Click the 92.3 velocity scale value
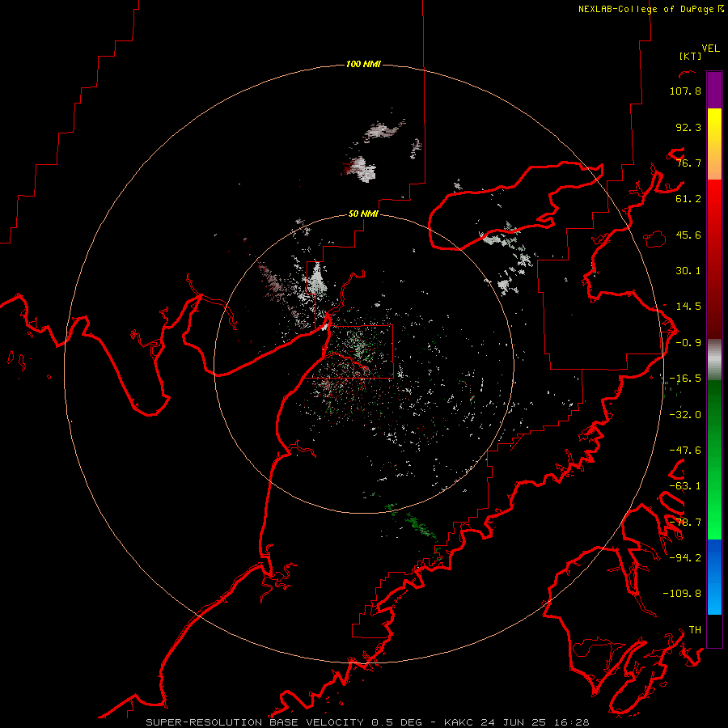 688,127
